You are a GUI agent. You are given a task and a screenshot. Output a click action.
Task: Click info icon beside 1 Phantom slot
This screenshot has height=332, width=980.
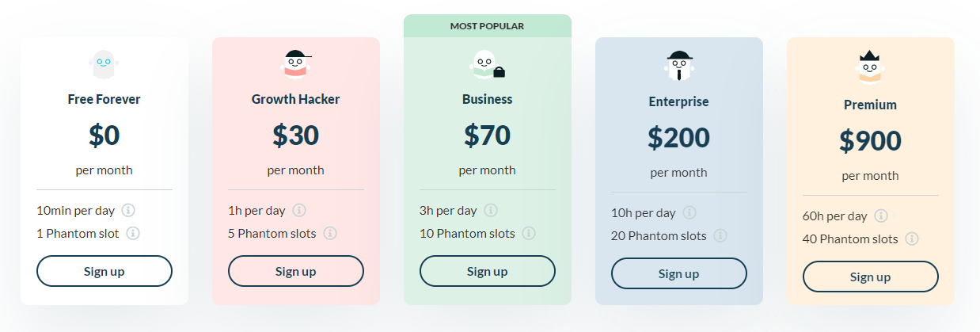(x=133, y=233)
